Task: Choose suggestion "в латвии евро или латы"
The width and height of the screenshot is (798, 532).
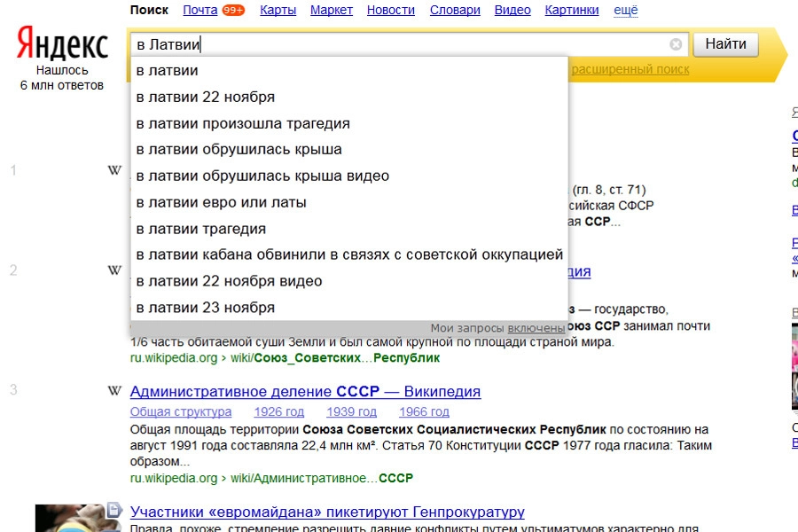Action: click(x=221, y=202)
